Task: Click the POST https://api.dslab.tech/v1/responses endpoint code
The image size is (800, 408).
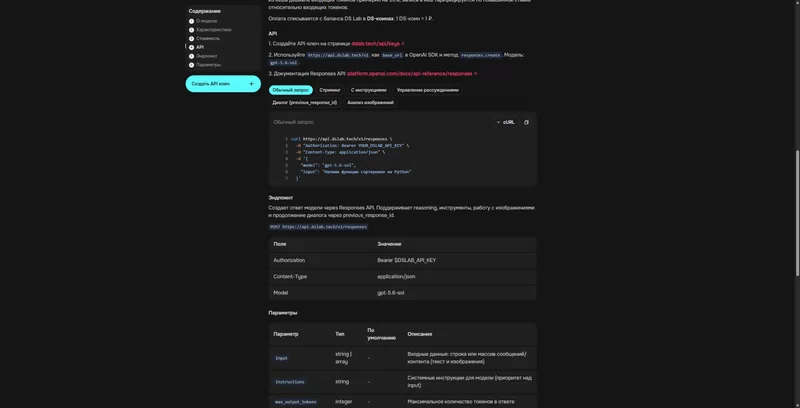Action: 318,226
